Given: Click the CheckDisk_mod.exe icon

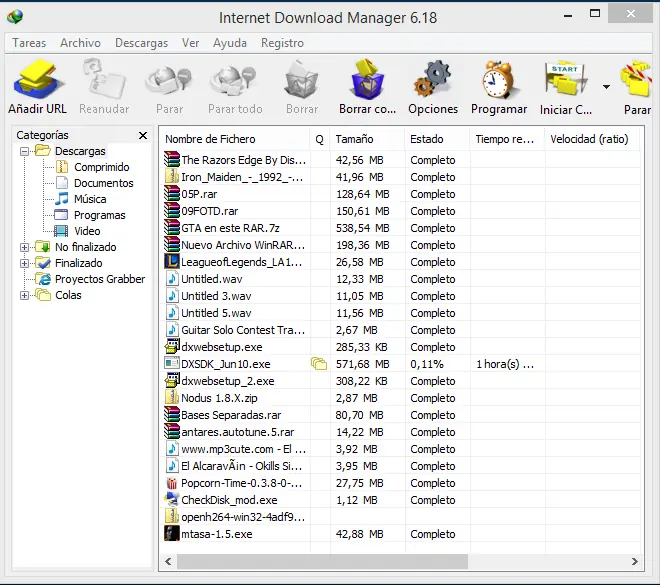Looking at the screenshot, I should pos(172,500).
